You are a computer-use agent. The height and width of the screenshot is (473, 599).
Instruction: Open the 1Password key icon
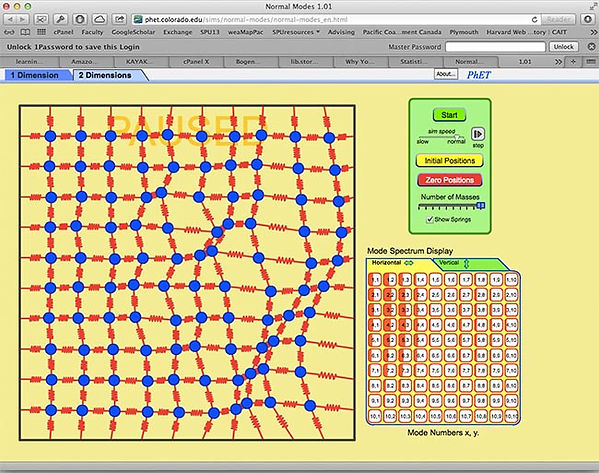point(60,19)
